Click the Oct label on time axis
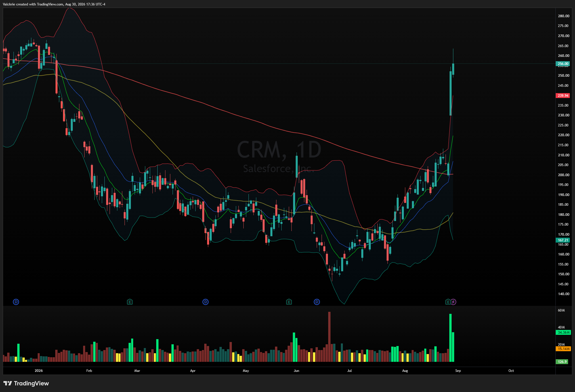Image resolution: width=575 pixels, height=392 pixels. coord(511,371)
